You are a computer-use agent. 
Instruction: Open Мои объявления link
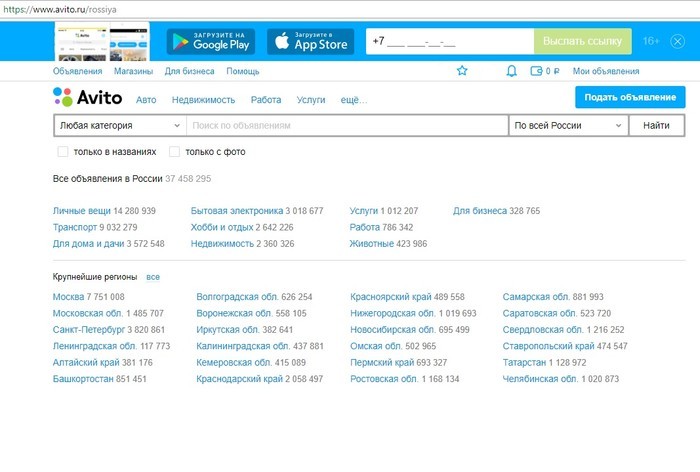[606, 71]
